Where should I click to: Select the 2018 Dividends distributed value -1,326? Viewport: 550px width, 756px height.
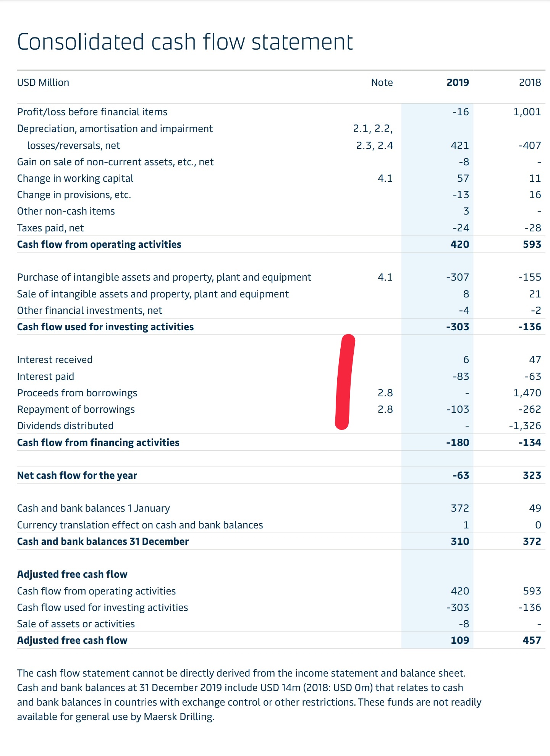click(x=525, y=426)
